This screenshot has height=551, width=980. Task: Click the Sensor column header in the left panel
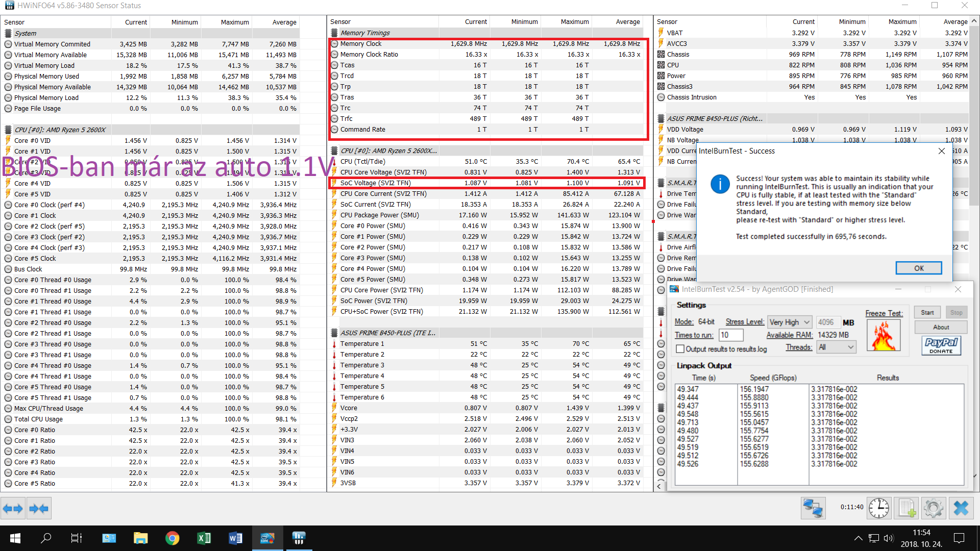tap(56, 22)
